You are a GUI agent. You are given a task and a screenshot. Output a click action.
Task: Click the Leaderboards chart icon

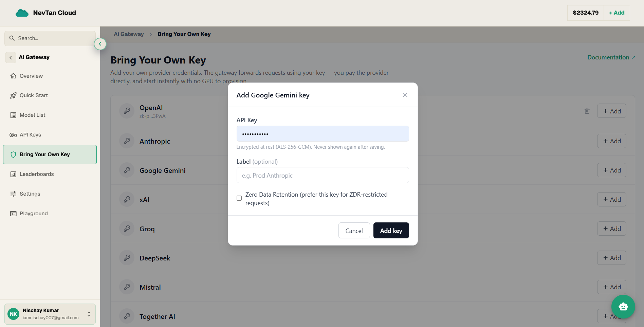coord(13,174)
